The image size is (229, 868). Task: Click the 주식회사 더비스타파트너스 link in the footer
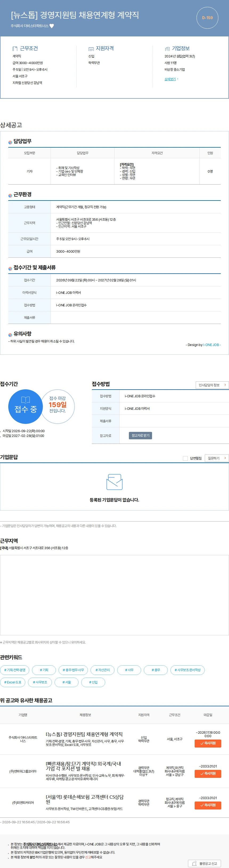click(40, 844)
